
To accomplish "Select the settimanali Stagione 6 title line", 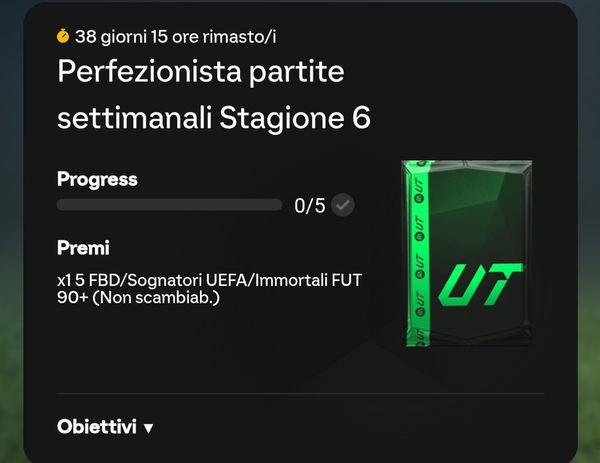I will (x=214, y=118).
